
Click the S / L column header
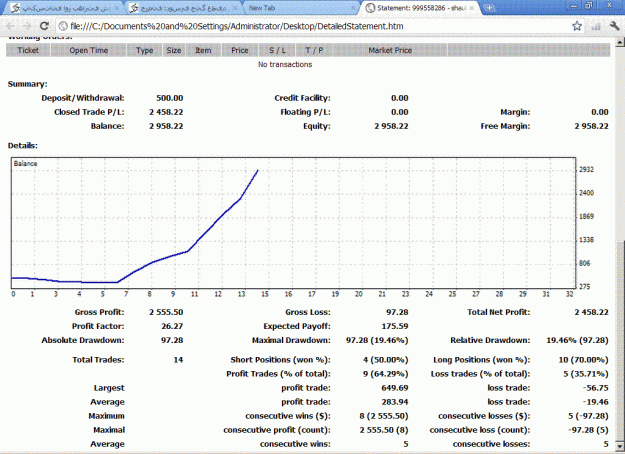(277, 50)
